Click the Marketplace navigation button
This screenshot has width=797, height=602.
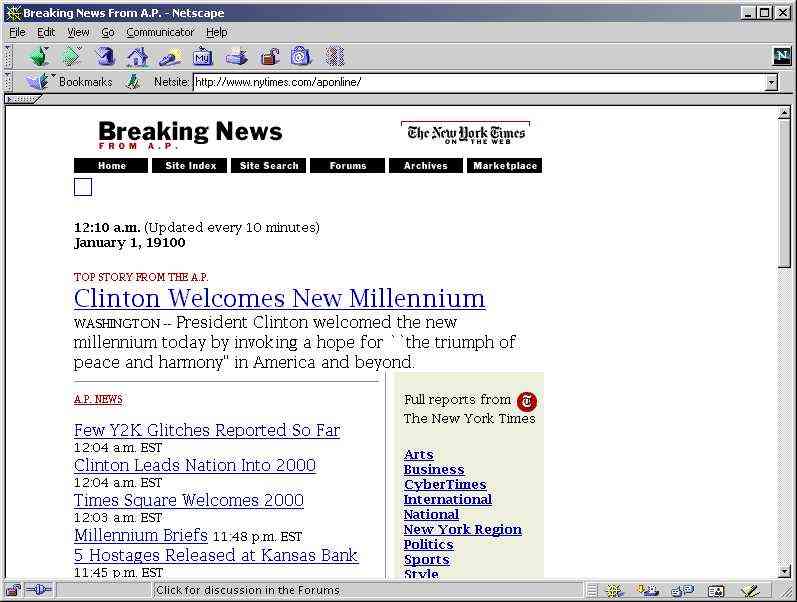click(x=505, y=166)
